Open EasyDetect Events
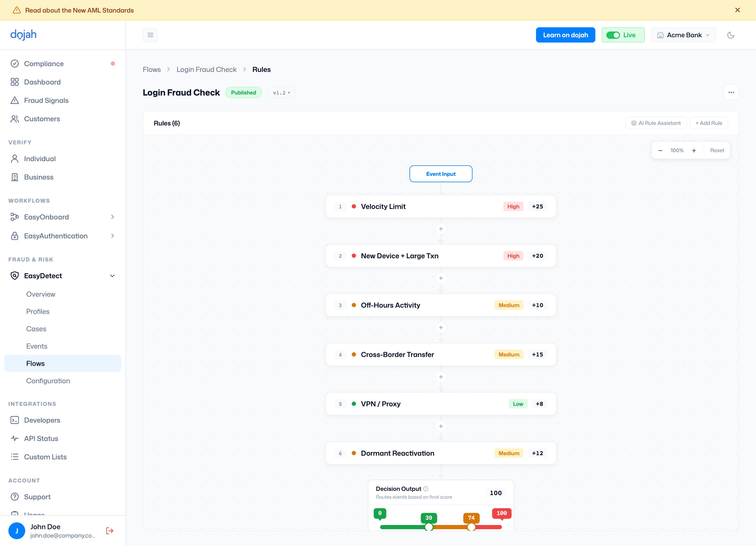This screenshot has height=546, width=756. coord(63,346)
